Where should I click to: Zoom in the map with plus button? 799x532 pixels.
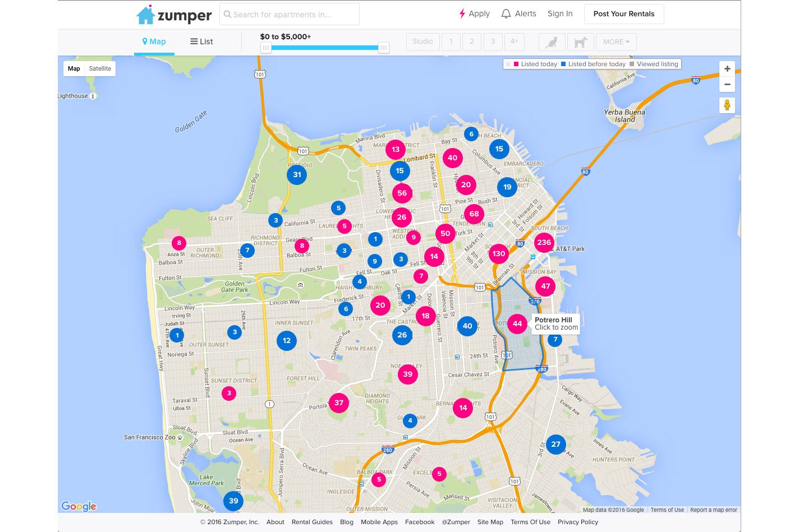[727, 68]
